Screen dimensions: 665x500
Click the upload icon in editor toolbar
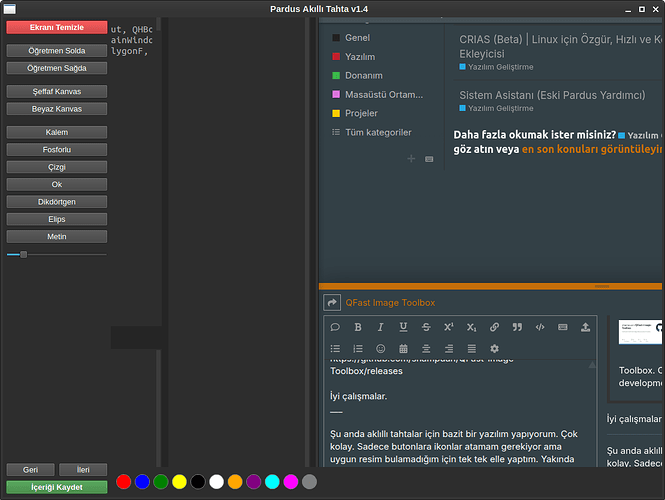coord(585,327)
